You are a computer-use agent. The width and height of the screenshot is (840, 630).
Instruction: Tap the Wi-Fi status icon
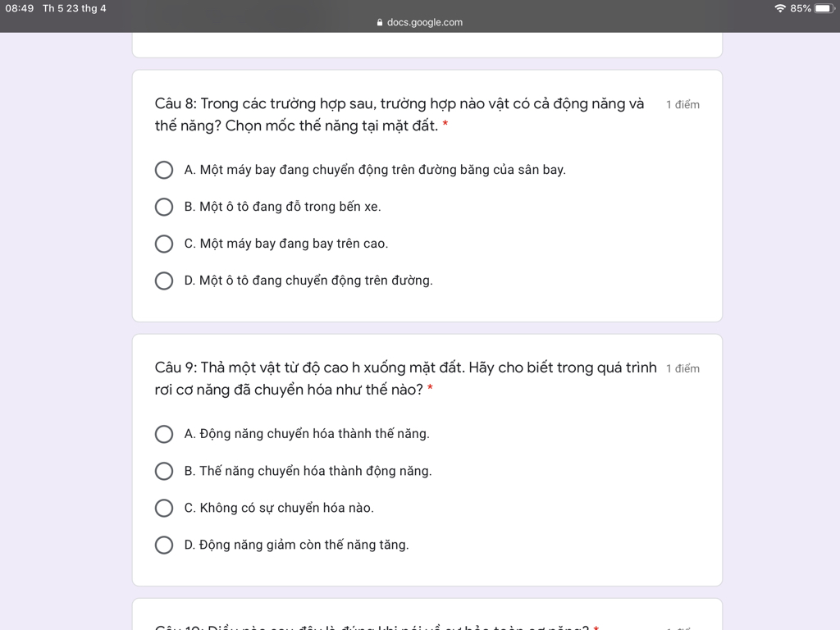[780, 8]
